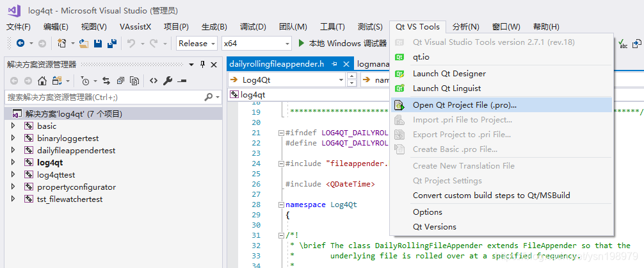Click the Navigate Backward arrow in the main toolbar

coord(20,43)
